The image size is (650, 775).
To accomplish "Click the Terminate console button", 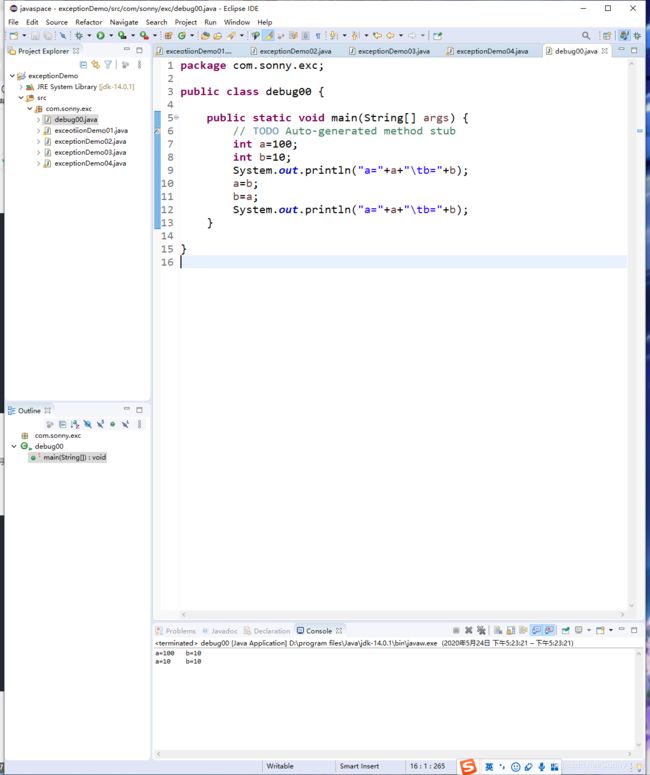I will (x=456, y=630).
